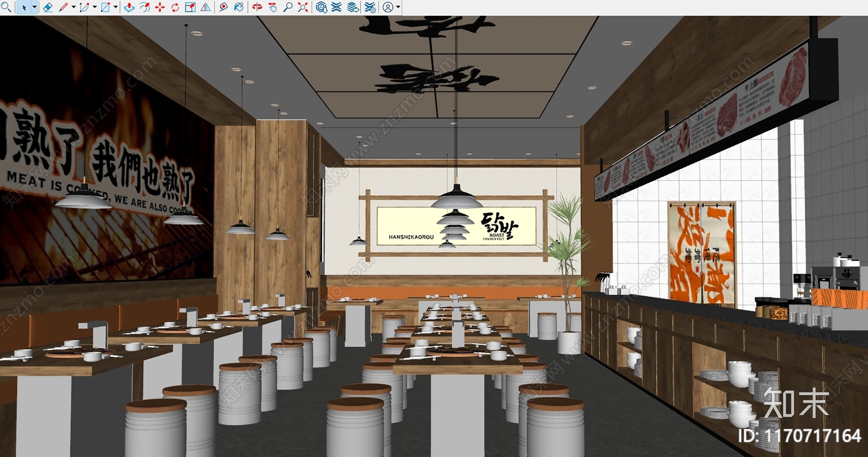Select the Rectangle shape tool
This screenshot has height=457, width=868.
pyautogui.click(x=105, y=7)
